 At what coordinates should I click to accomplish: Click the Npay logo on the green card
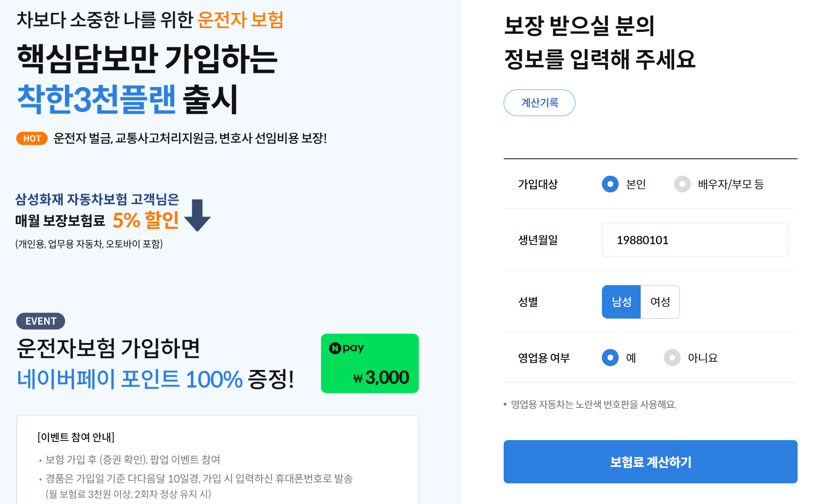coord(347,348)
